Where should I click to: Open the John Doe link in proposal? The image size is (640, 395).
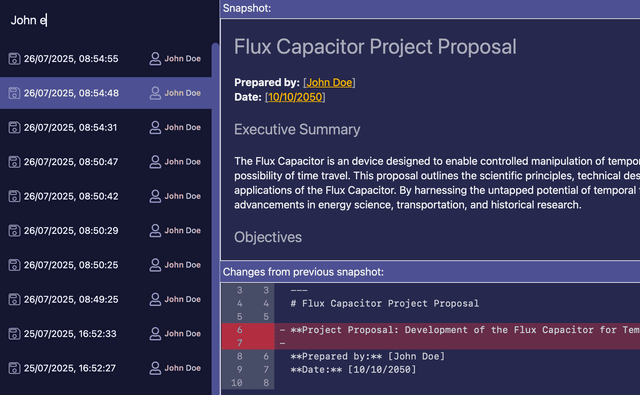[x=329, y=82]
